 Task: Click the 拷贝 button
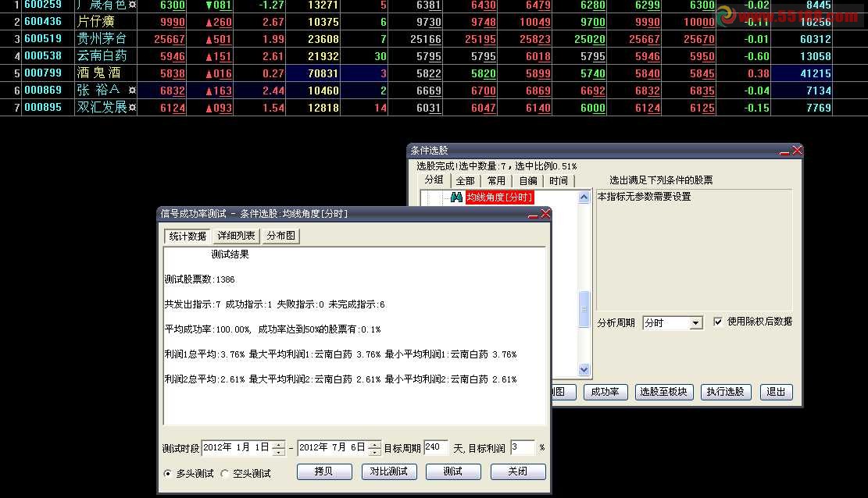323,471
